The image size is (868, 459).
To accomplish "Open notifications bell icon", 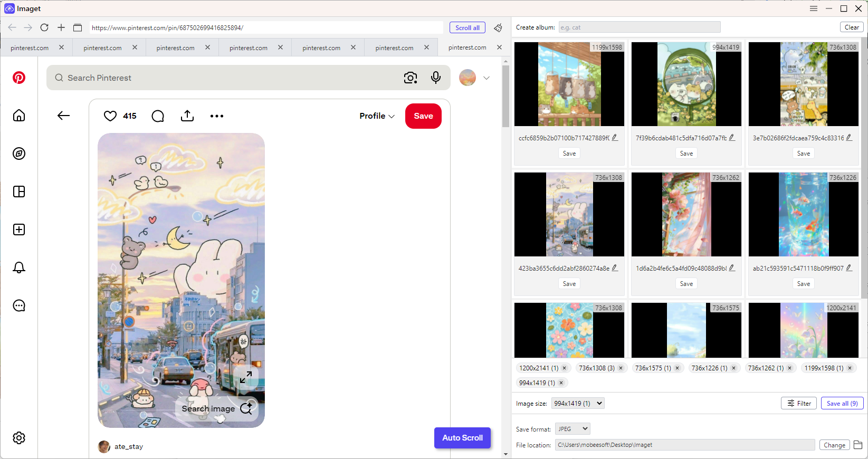I will coord(19,267).
